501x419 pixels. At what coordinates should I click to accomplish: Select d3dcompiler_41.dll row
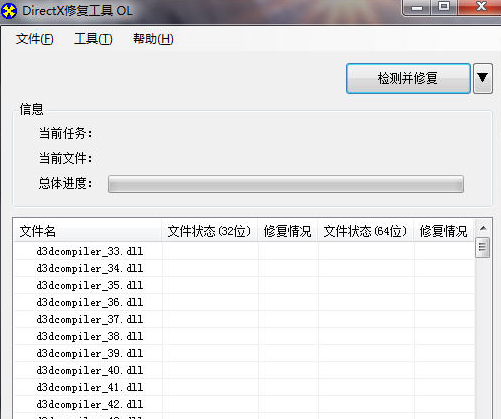(244, 387)
